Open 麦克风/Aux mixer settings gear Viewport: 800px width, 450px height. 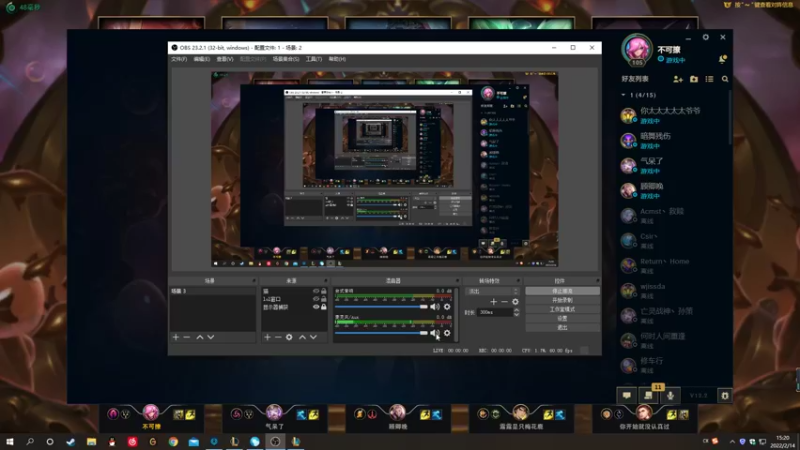tap(447, 333)
